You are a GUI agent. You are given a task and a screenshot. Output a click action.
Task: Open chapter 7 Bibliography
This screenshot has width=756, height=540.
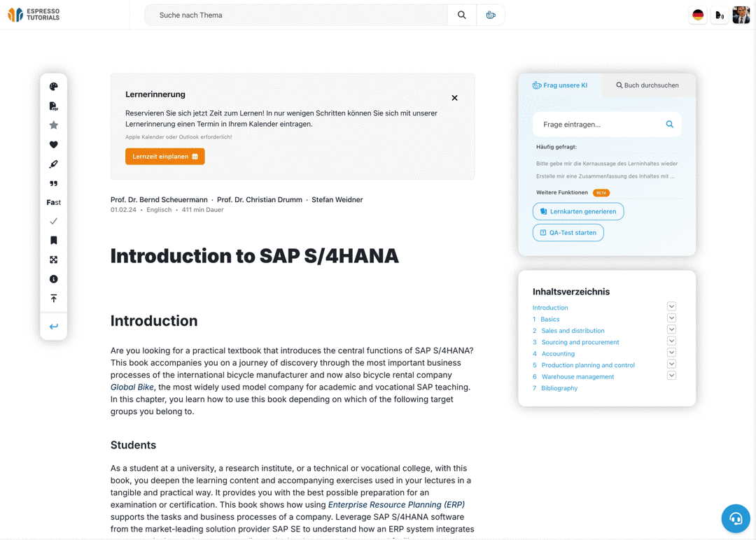click(x=555, y=388)
